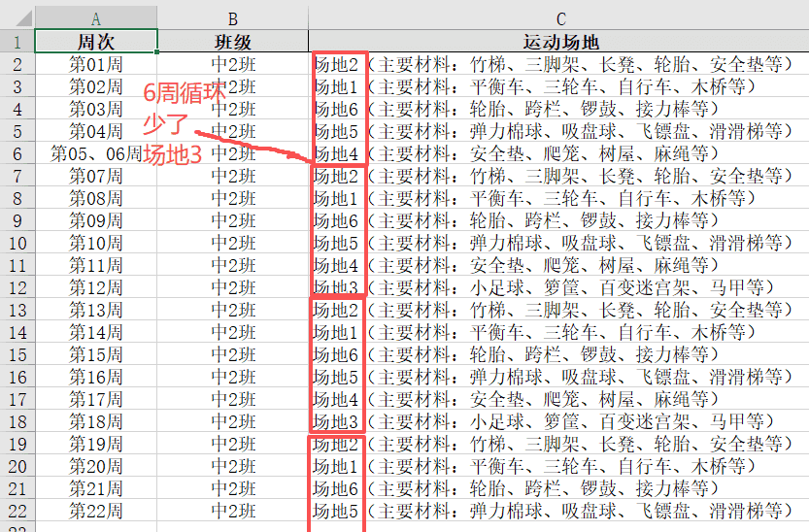Screen dimensions: 809x532
Task: Click cell 第02周
Action: point(96,86)
